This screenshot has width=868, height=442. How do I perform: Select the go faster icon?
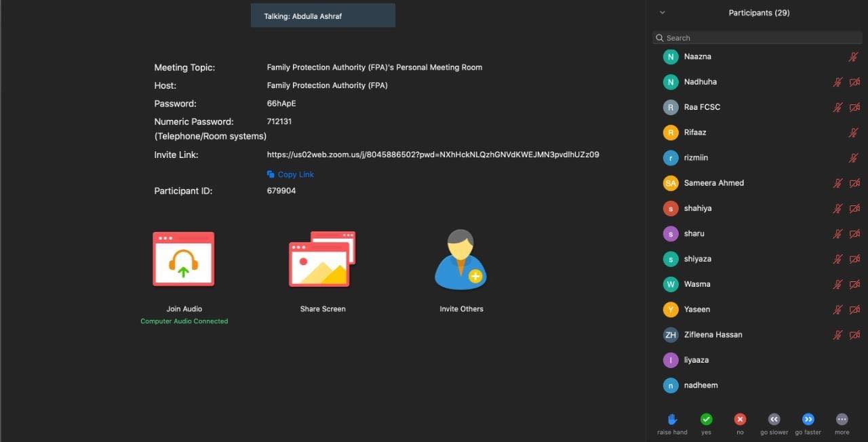pos(808,420)
